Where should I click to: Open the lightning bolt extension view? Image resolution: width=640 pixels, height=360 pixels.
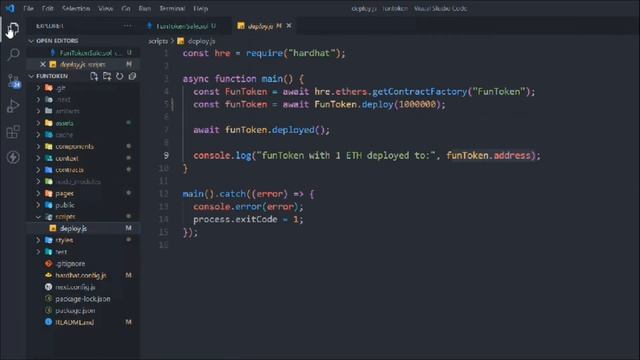coord(13,157)
